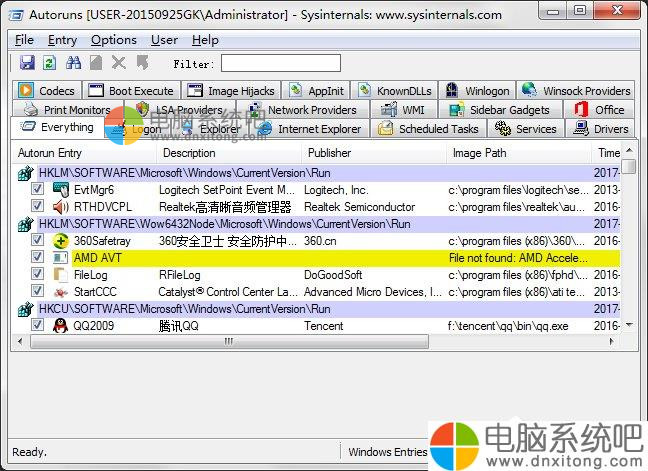Viewport: 648px width, 471px height.
Task: Click the FileLog entry icon
Action: [x=61, y=275]
